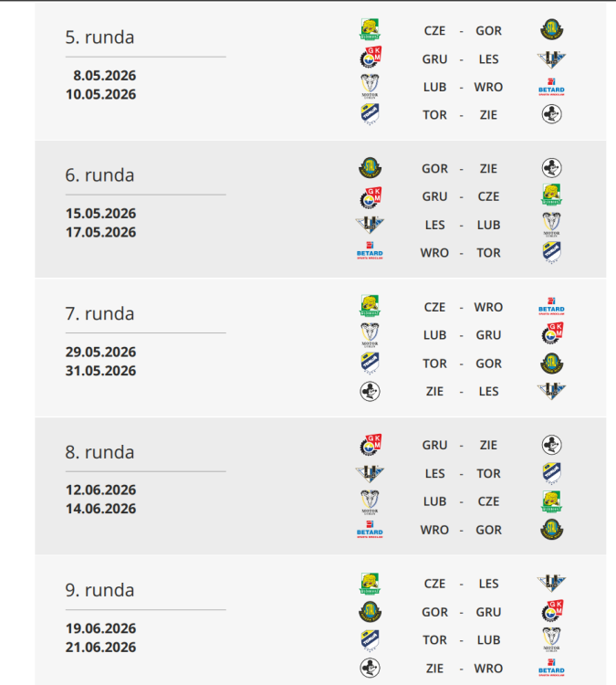Click Motor Lublin logo in round 6 LES-LUB match

pos(551,225)
